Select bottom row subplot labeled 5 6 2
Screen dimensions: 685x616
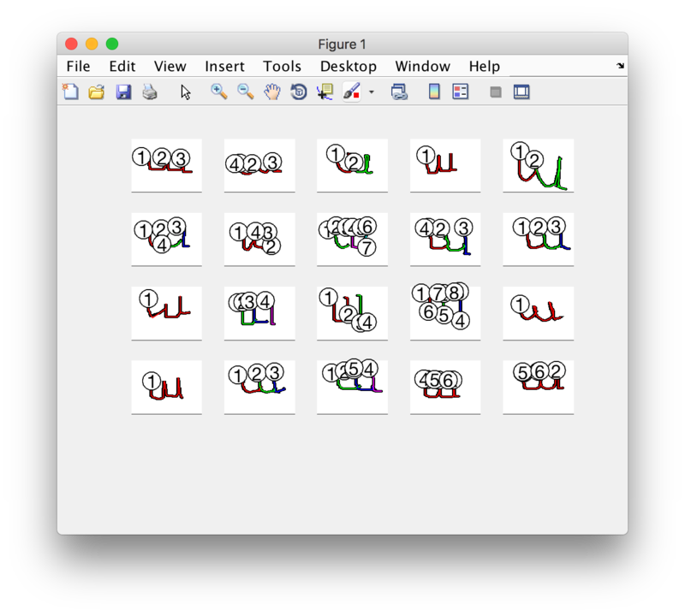click(539, 387)
